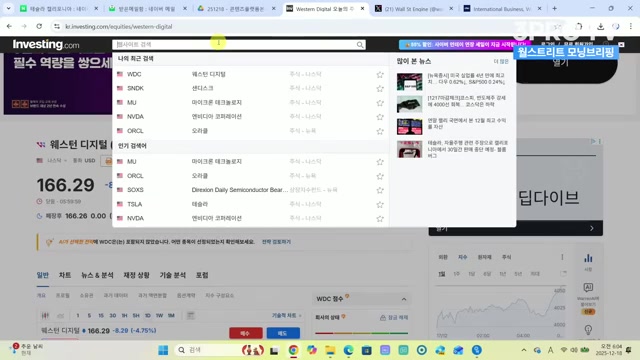
Task: Switch to 기술 분석 tab
Action: pos(173,275)
